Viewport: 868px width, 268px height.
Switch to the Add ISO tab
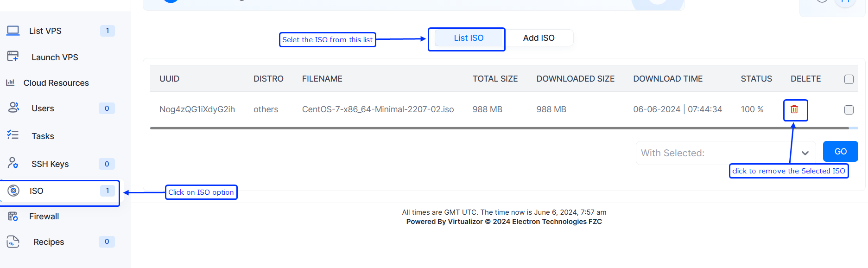pos(539,38)
